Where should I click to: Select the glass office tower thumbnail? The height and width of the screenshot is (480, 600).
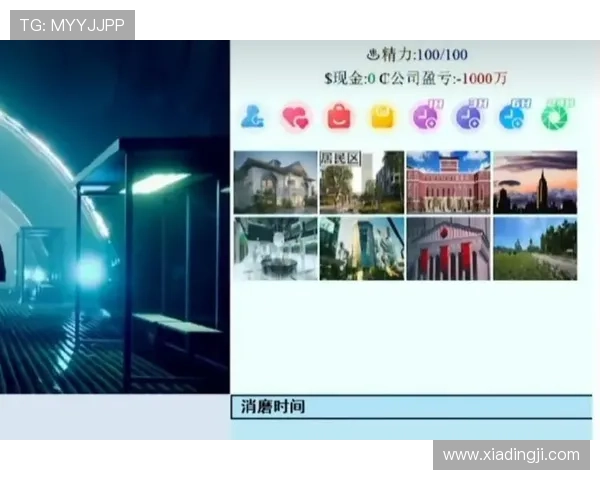coord(362,248)
